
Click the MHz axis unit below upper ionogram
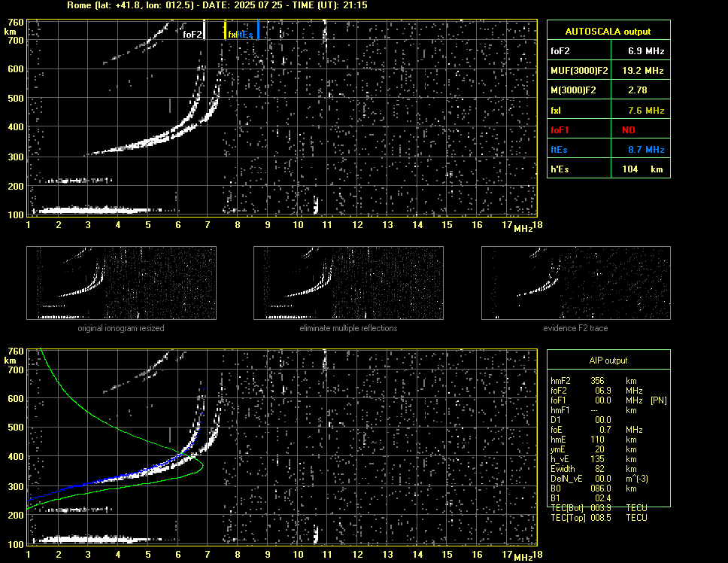point(523,228)
